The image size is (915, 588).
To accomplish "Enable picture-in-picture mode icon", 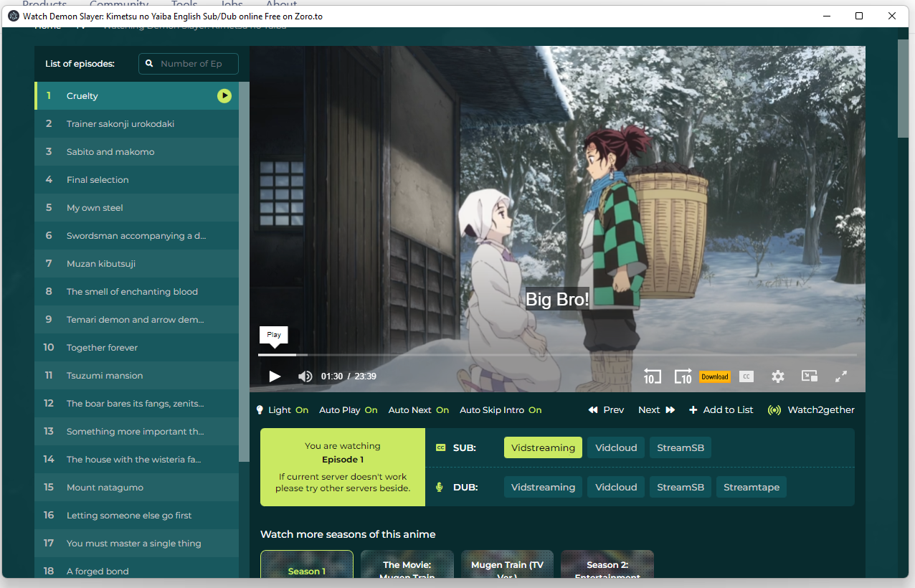I will coord(810,376).
